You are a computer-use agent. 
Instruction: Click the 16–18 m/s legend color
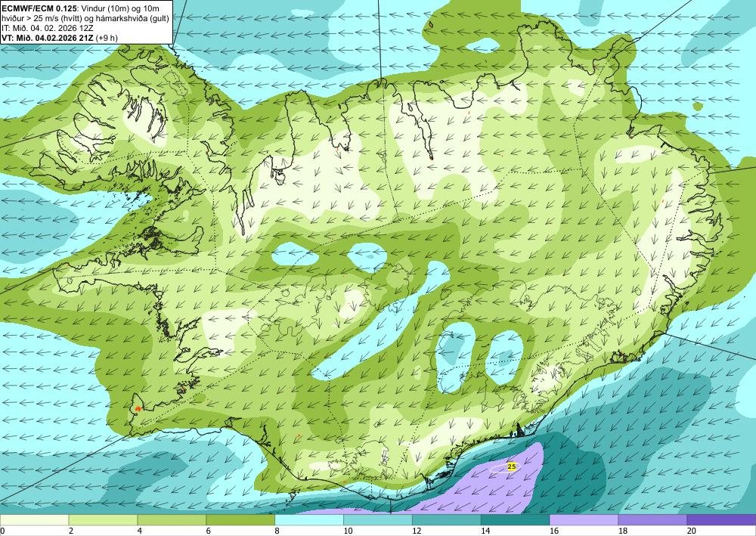tap(584, 519)
